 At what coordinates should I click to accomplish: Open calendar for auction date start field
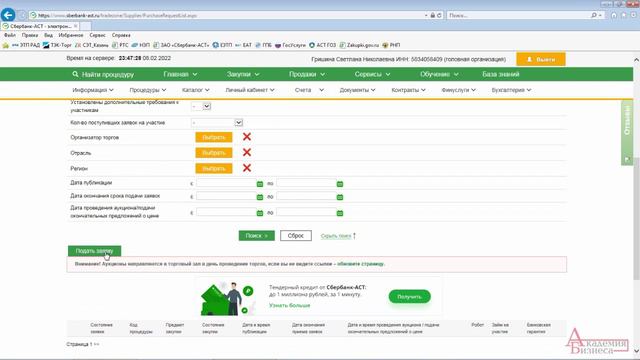click(x=260, y=213)
